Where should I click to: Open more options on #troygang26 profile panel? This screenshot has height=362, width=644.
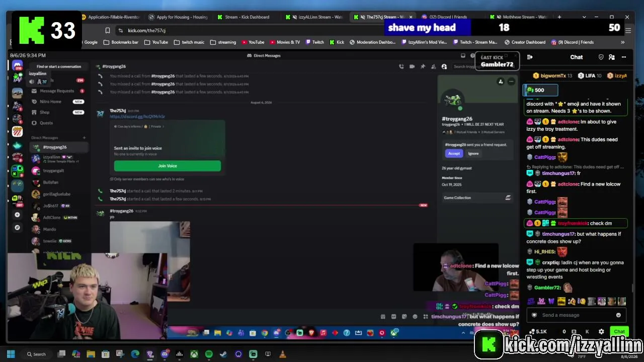click(511, 81)
